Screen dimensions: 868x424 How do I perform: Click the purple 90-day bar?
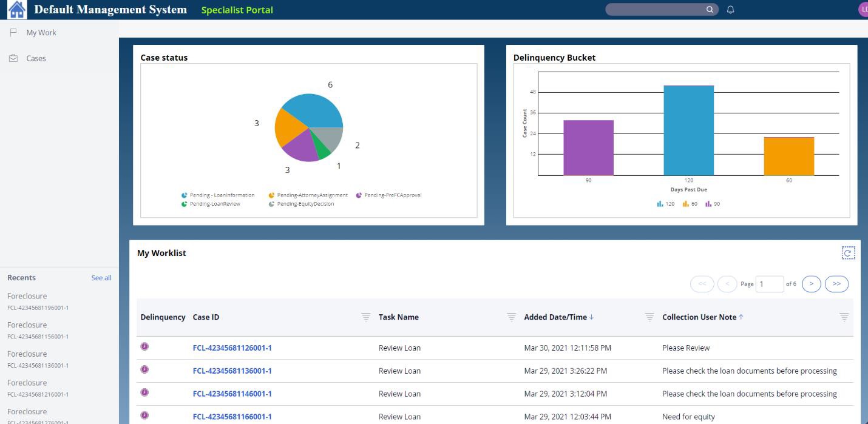coord(588,147)
